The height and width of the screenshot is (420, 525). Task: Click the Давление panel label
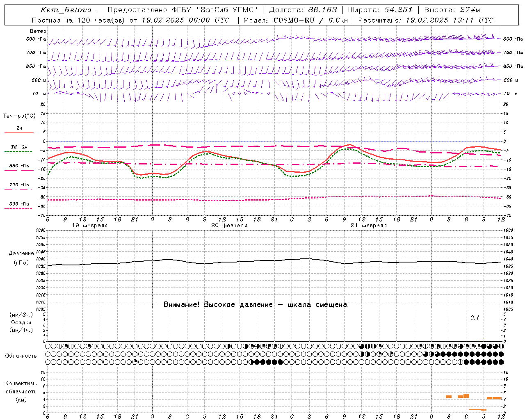click(x=21, y=253)
